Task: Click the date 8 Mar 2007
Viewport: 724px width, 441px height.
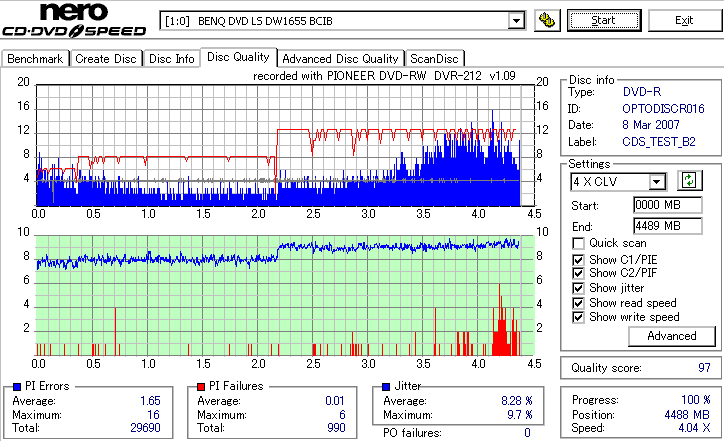Action: [x=651, y=125]
